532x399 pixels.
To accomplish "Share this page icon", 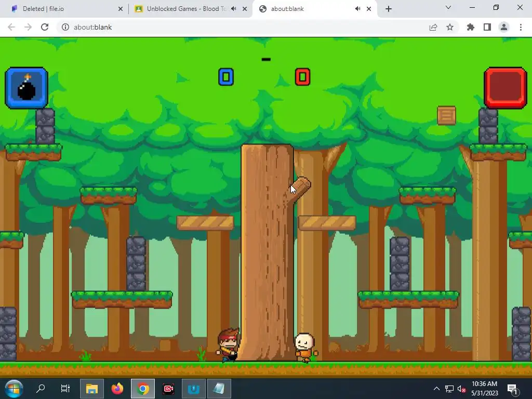I will tap(433, 27).
